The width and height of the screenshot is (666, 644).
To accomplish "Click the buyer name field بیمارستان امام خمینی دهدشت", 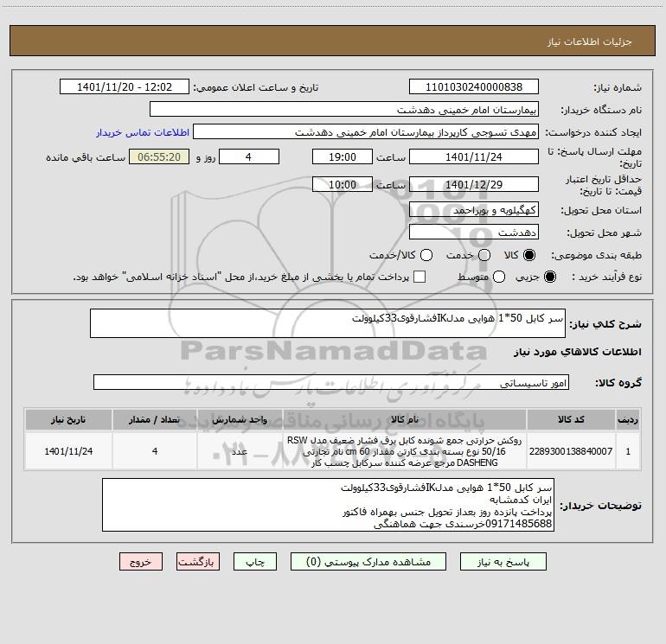I will [344, 110].
